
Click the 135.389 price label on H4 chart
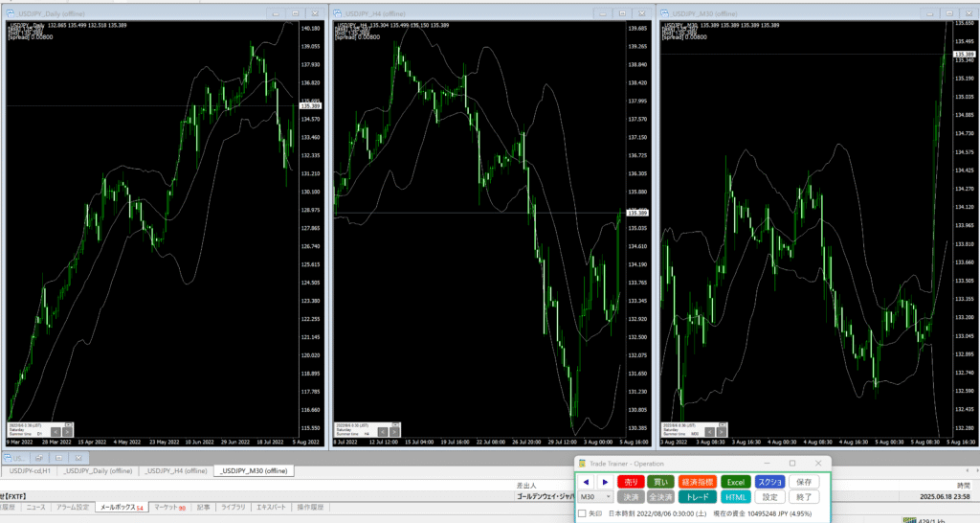tap(637, 213)
